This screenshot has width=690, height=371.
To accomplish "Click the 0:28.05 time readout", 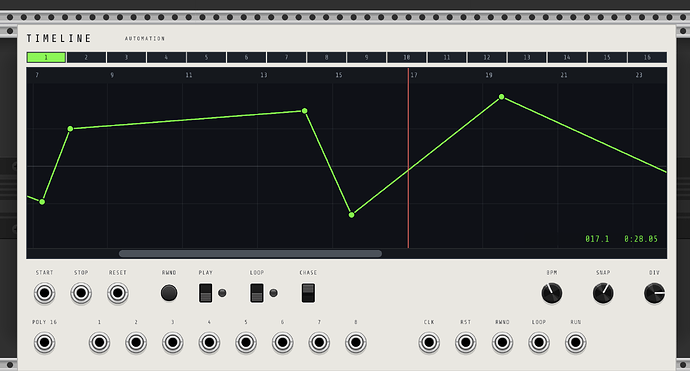I will pyautogui.click(x=641, y=239).
